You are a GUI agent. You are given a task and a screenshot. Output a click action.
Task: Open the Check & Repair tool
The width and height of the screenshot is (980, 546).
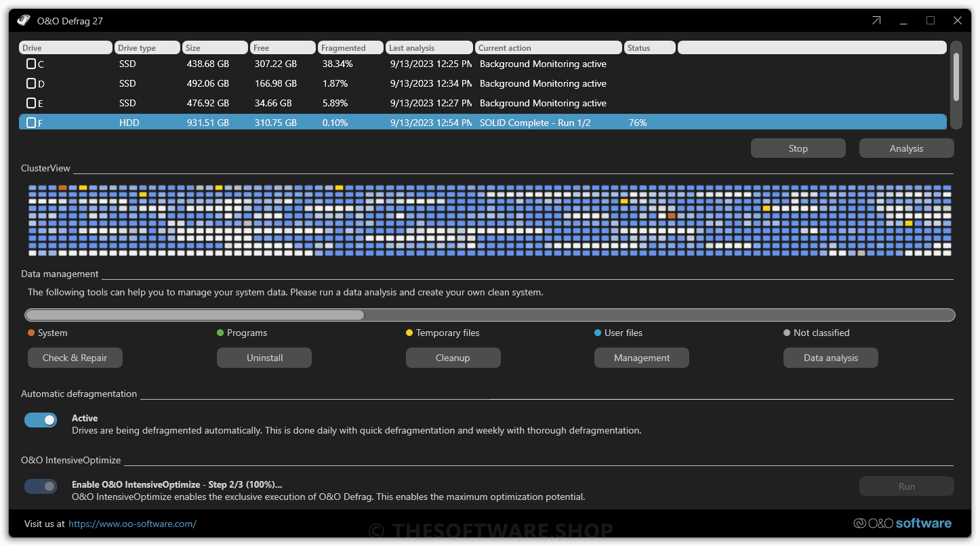[x=75, y=358]
